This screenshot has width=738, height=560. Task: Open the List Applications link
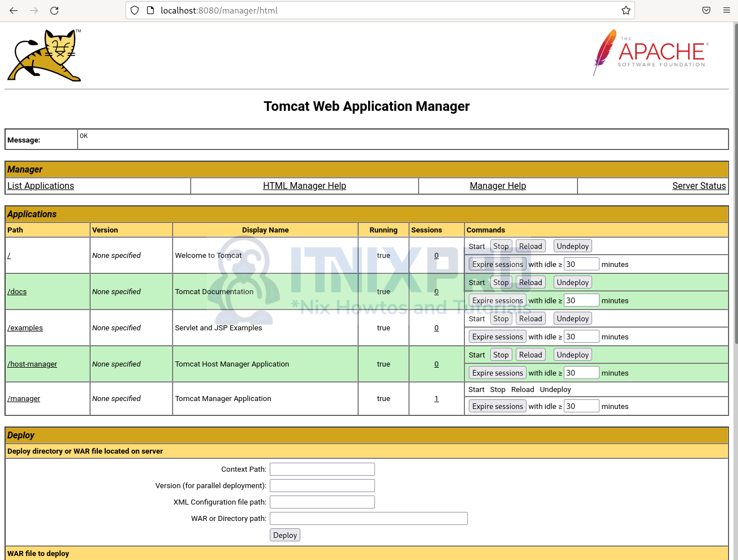41,186
